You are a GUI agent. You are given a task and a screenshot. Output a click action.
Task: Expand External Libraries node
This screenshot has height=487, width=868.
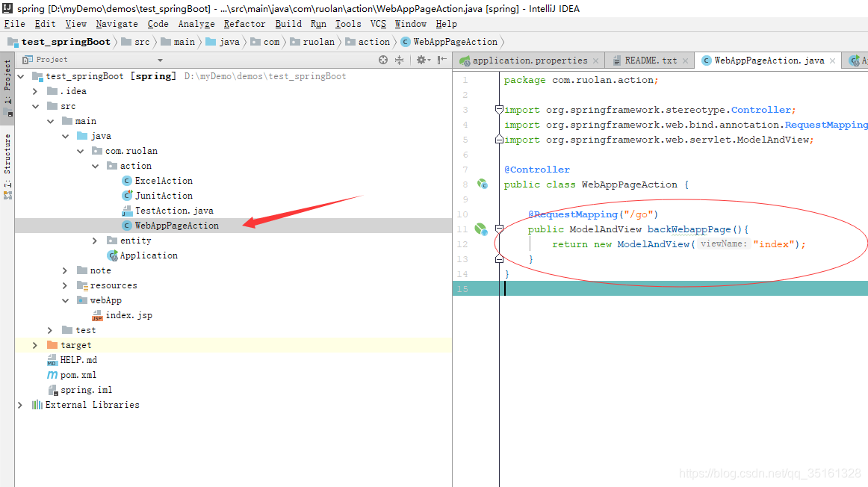coord(20,405)
